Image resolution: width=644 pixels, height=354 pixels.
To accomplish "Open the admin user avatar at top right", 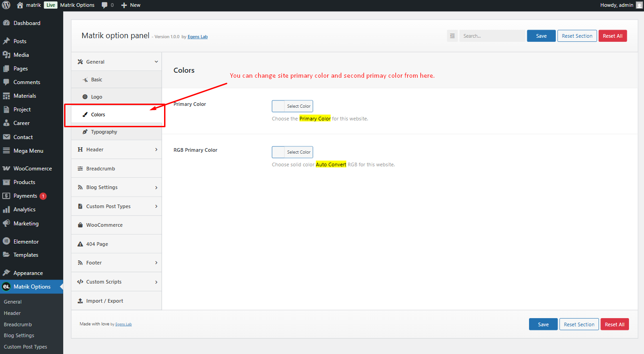I will [639, 5].
